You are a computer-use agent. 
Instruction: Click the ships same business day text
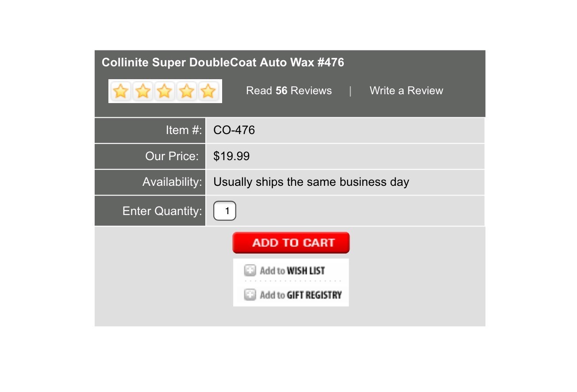pyautogui.click(x=311, y=182)
